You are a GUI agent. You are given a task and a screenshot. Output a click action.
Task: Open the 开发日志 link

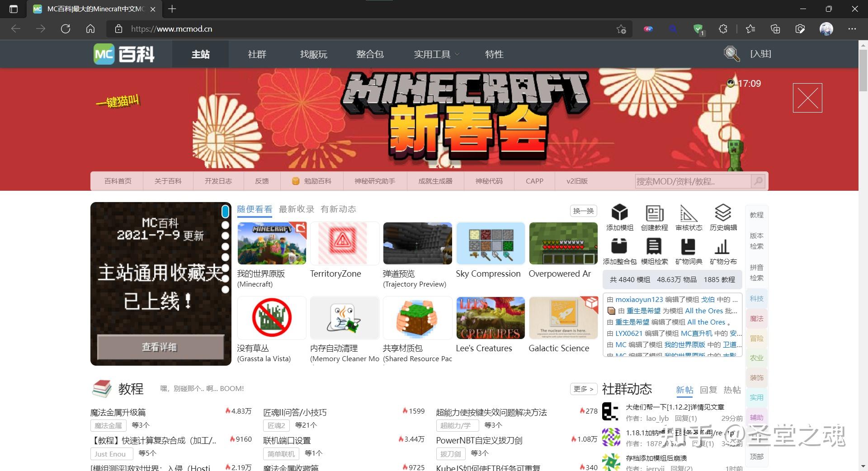[218, 181]
